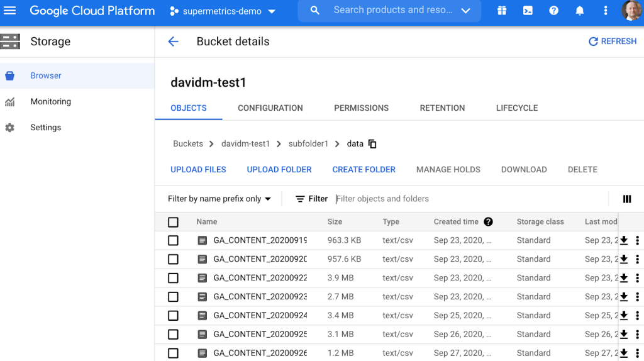Open the notifications bell
Viewport: 644px width, 361px height.
coord(580,11)
